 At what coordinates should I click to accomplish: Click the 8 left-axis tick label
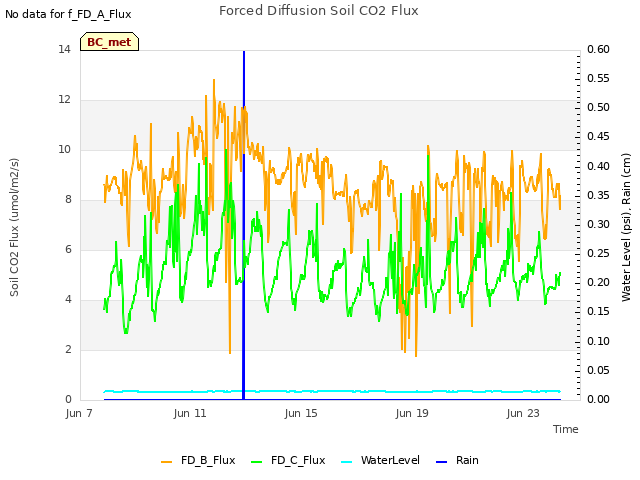click(x=68, y=200)
